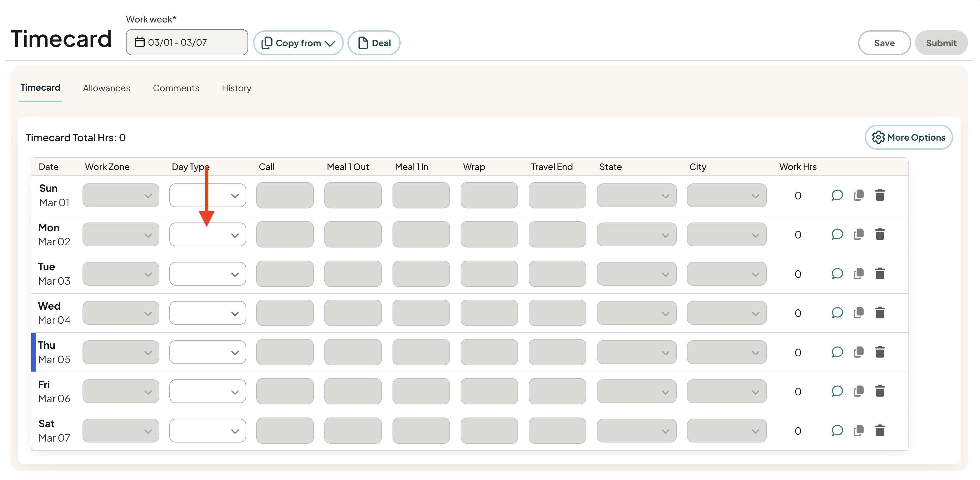Delete the Sat Mar 07 row
The image size is (980, 480).
pos(880,431)
